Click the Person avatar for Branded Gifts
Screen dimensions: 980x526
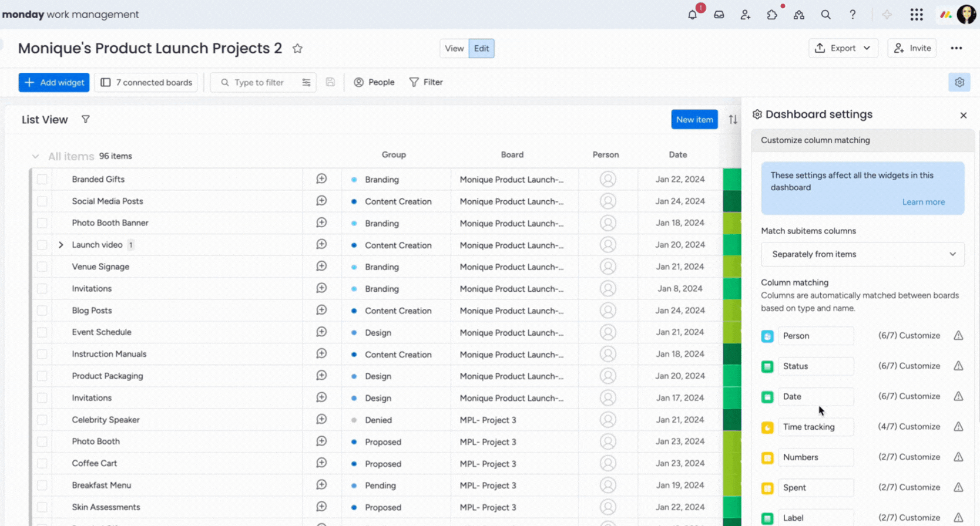(608, 179)
